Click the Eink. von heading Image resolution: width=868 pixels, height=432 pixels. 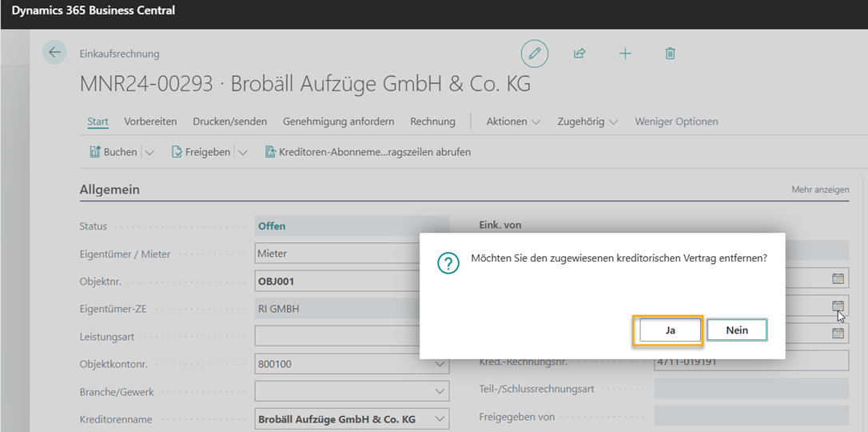coord(500,225)
